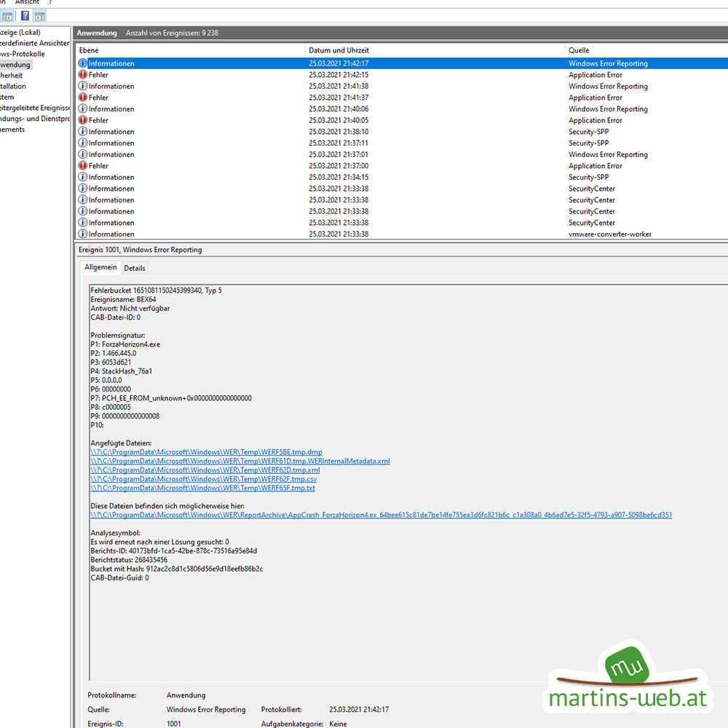Click the 'Ereignisname: BEX64' line
Viewport: 728px width, 728px height.
[123, 299]
